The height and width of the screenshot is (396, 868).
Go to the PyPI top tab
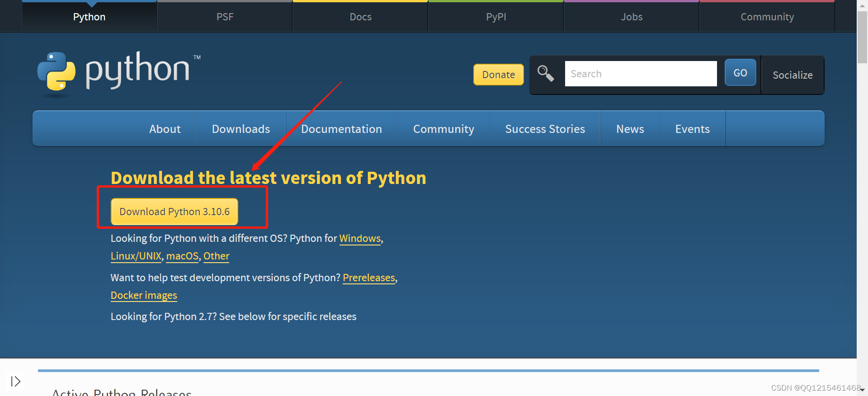tap(496, 17)
